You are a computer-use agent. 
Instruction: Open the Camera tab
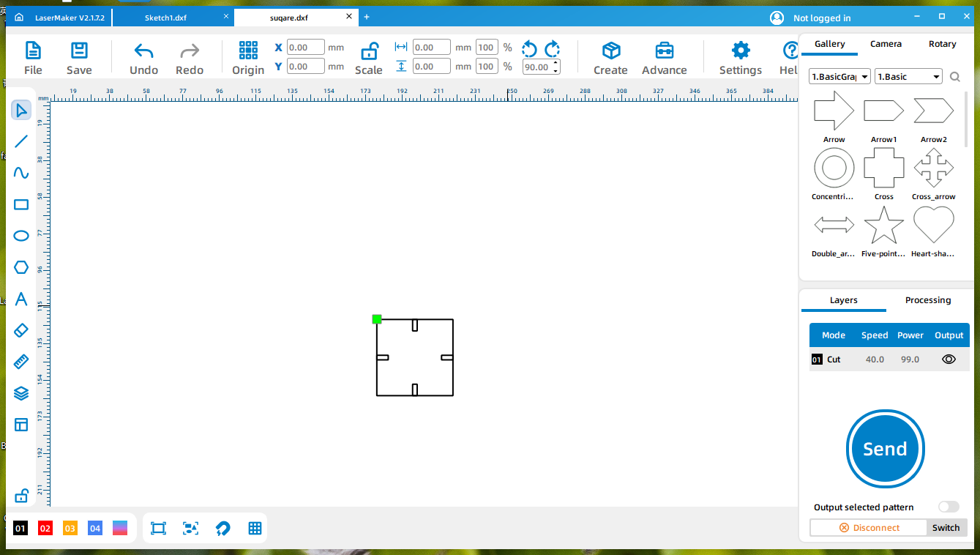tap(886, 44)
